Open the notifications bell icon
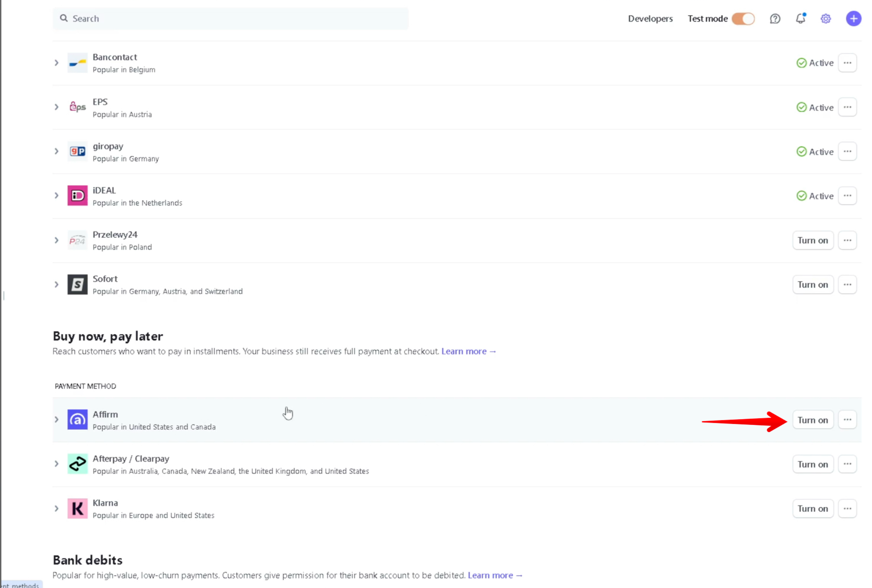The height and width of the screenshot is (588, 872). click(800, 19)
